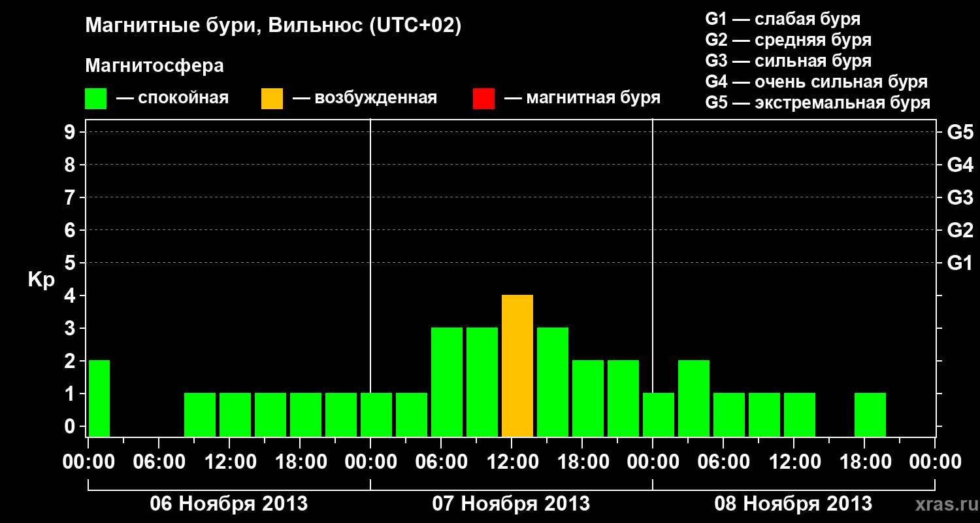
Task: Click the G5 label on right axis
Action: tap(960, 132)
